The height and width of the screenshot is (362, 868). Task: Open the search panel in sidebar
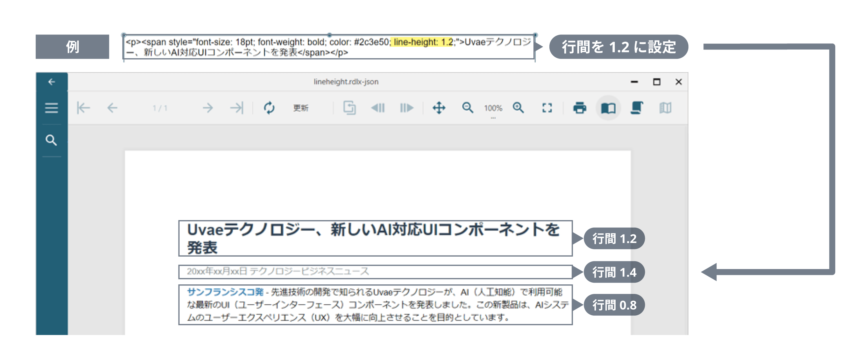point(51,140)
